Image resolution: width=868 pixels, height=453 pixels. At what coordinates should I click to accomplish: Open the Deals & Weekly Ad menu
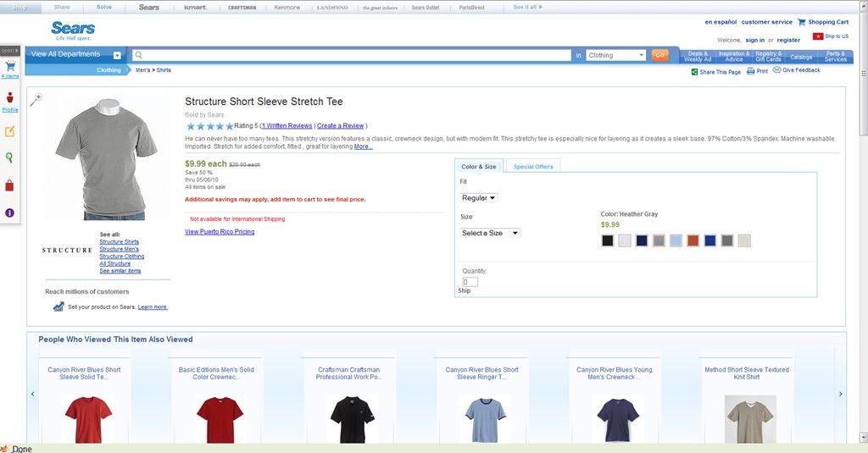tap(698, 57)
